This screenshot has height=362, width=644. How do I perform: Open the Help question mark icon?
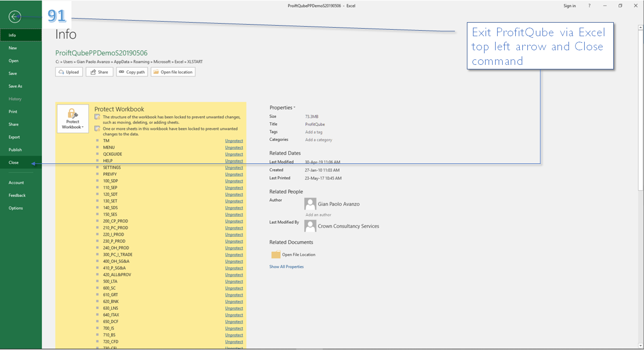pyautogui.click(x=590, y=6)
